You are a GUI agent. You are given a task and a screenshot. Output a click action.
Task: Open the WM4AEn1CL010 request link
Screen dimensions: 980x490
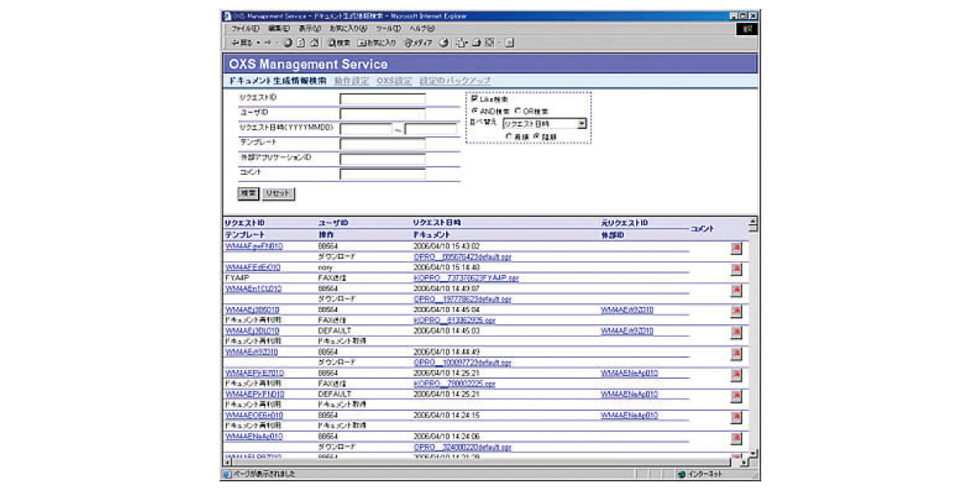[x=252, y=288]
